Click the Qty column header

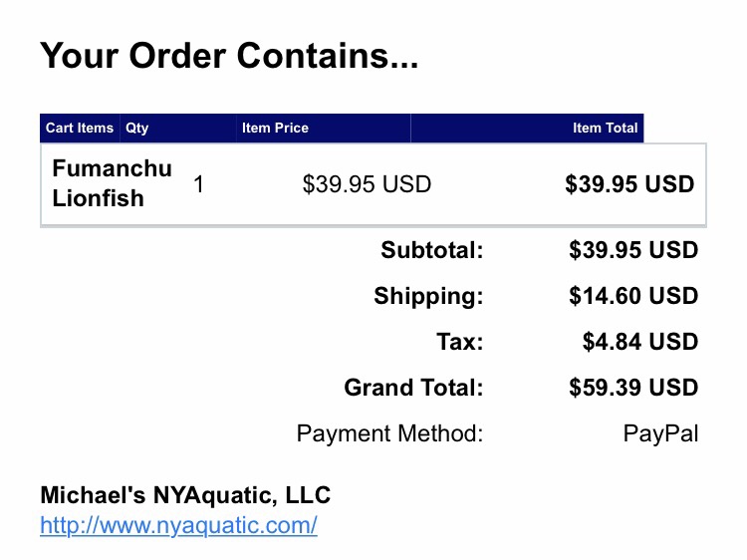click(137, 128)
